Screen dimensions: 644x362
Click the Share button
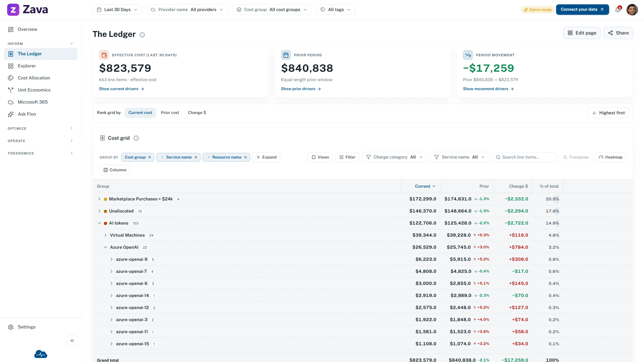pos(618,33)
